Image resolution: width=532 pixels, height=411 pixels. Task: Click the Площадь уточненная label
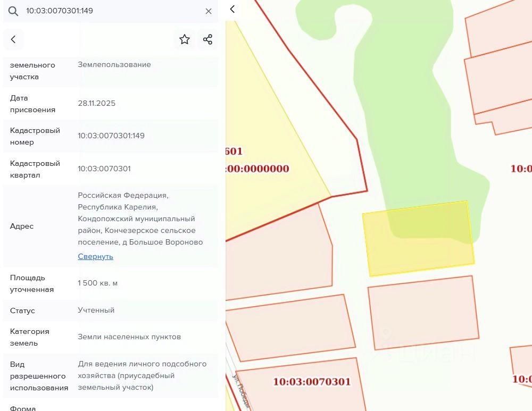tap(32, 283)
